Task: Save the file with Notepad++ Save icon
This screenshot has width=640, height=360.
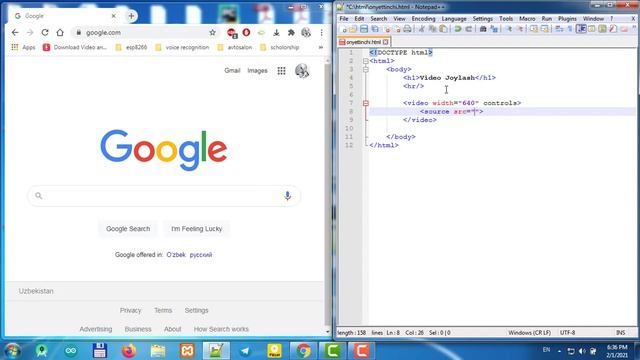Action: point(364,29)
